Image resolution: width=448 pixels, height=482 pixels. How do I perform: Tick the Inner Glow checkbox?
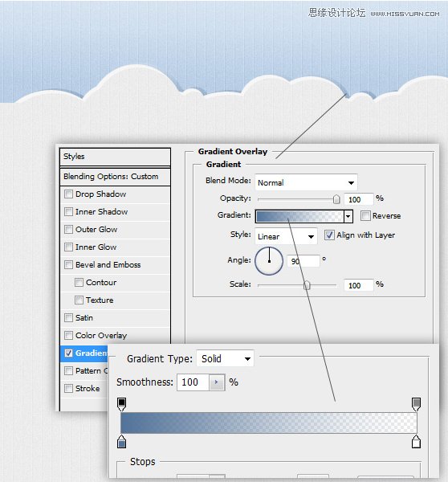click(68, 247)
